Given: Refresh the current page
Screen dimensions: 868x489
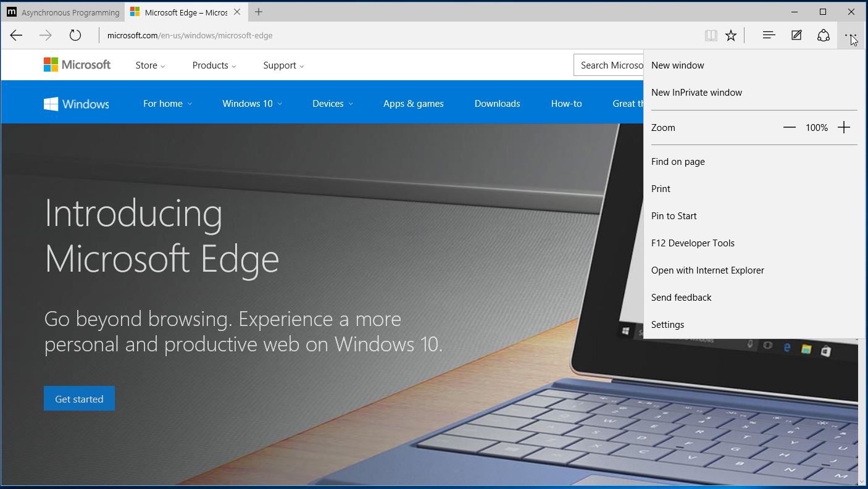Looking at the screenshot, I should pyautogui.click(x=75, y=35).
